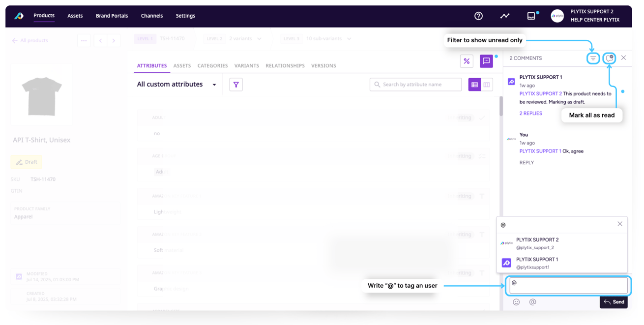644x325 pixels.
Task: Click the Draft status button
Action: pos(27,162)
